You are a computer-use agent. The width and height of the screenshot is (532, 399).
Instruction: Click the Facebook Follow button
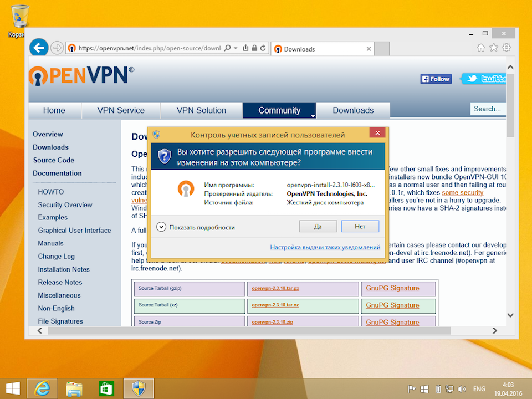pyautogui.click(x=436, y=79)
